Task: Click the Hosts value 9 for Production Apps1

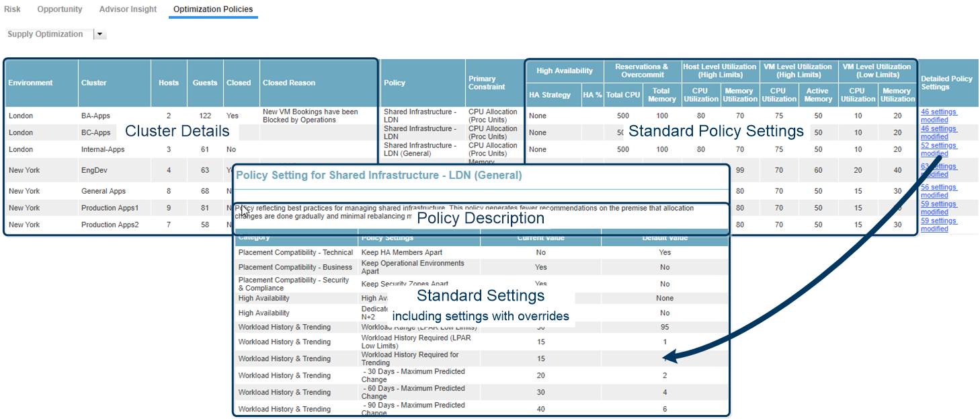Action: [x=169, y=208]
